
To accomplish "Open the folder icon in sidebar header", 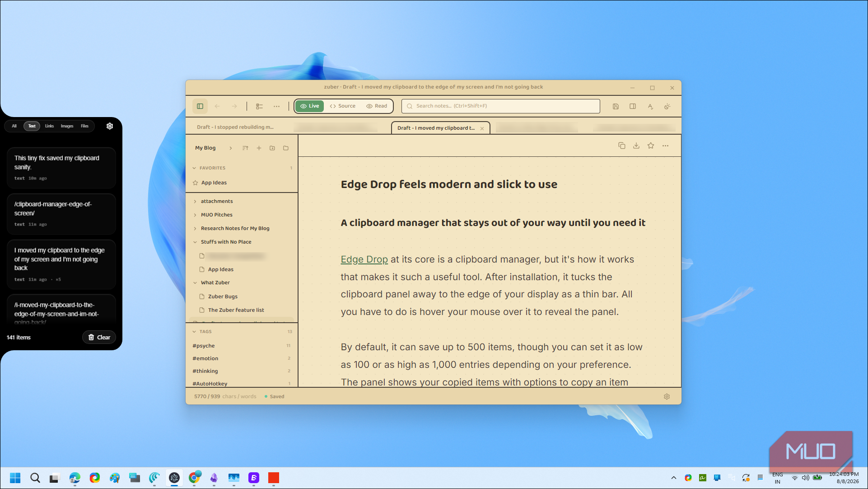I will click(x=286, y=148).
